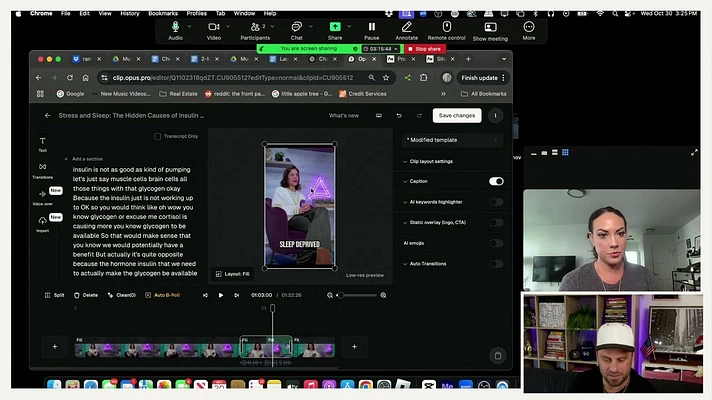The height and width of the screenshot is (400, 712).
Task: Open Zoom video options arrow
Action: point(228,26)
